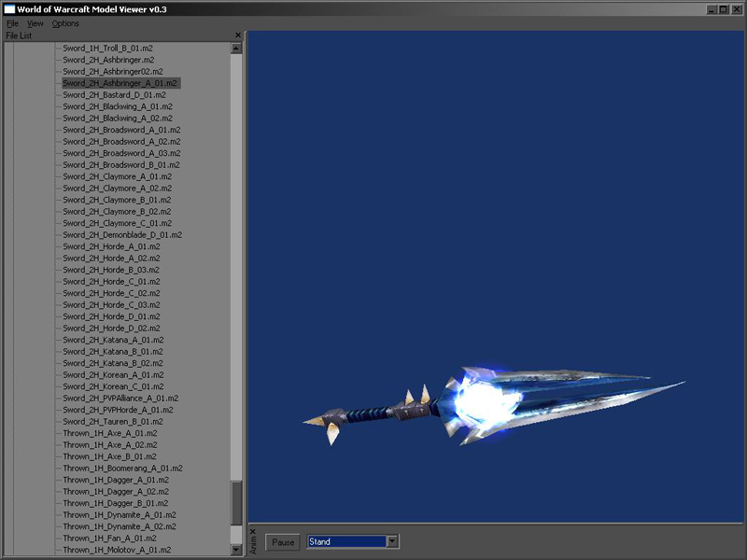Select Sword_2H_Horde_D_01.m2
The image size is (747, 560).
[111, 316]
